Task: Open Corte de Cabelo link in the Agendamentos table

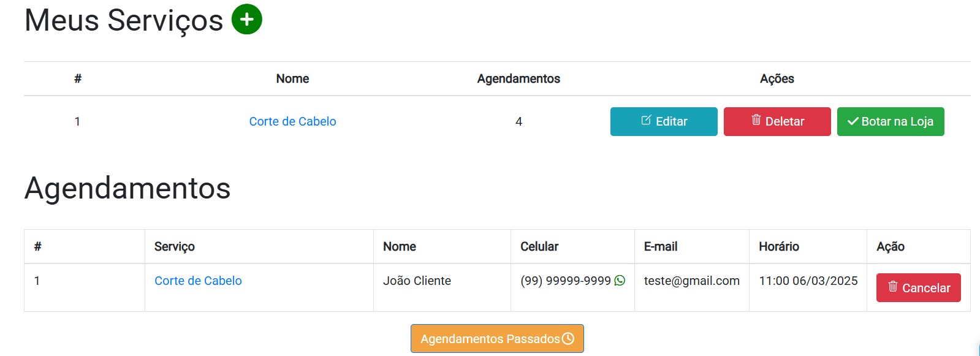Action: [x=198, y=281]
